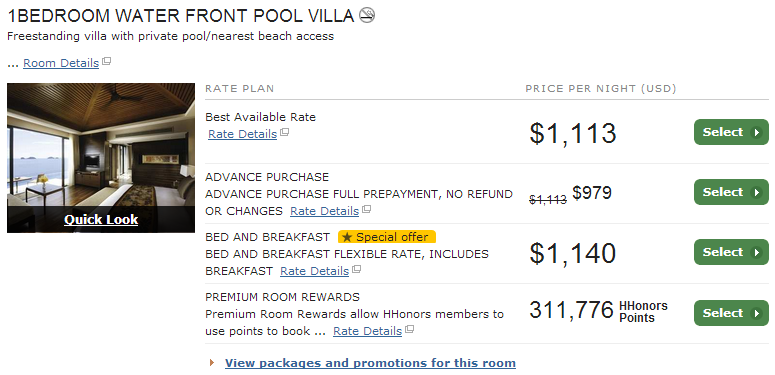Click popup icon beside Advance Purchase Rate Details
Screen dimensions: 775x375
[x=366, y=209]
